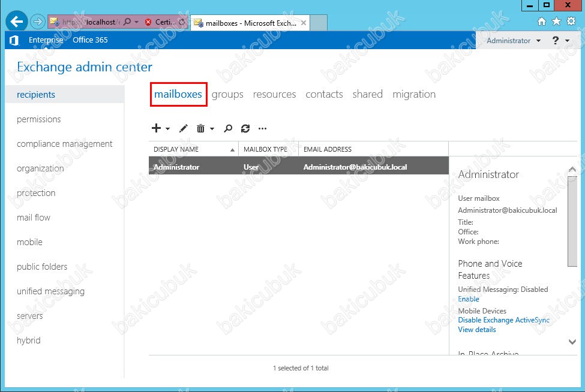Viewport: 585px width, 392px height.
Task: Expand the delete options dropdown arrow
Action: click(x=212, y=129)
